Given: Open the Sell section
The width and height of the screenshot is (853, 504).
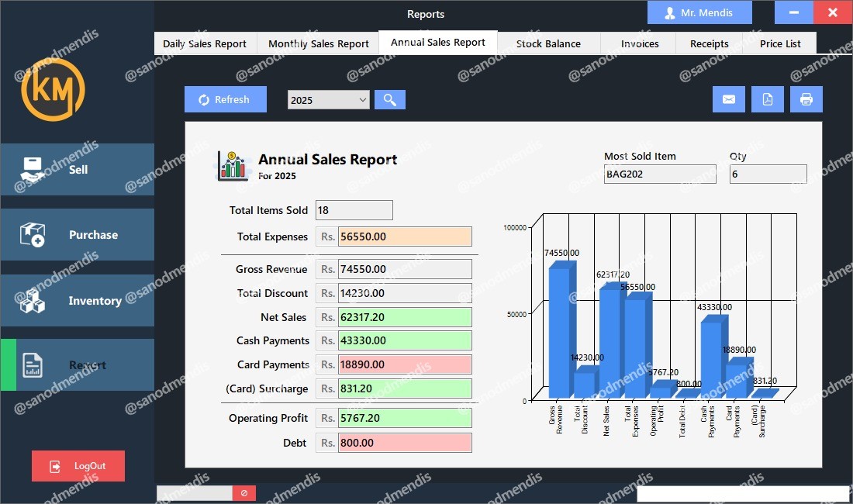Looking at the screenshot, I should 78,169.
